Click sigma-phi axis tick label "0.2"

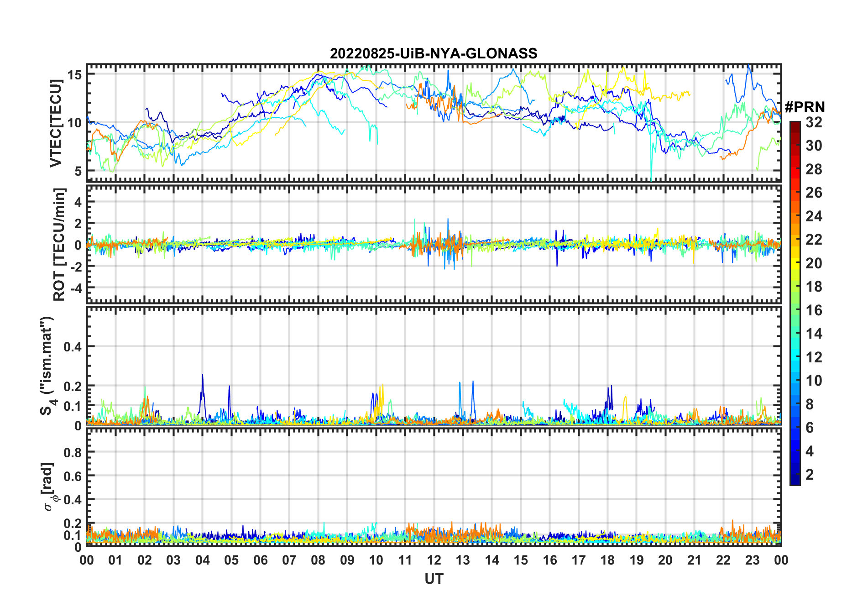pos(73,523)
